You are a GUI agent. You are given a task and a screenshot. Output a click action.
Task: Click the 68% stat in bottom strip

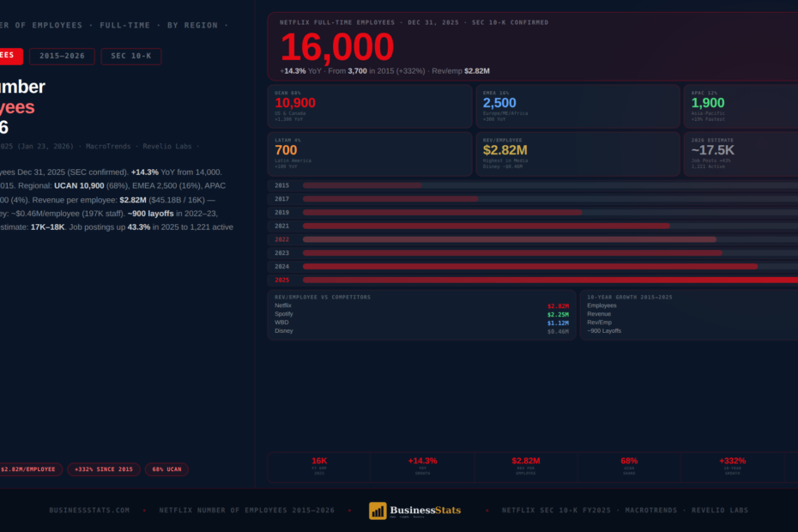click(x=629, y=461)
